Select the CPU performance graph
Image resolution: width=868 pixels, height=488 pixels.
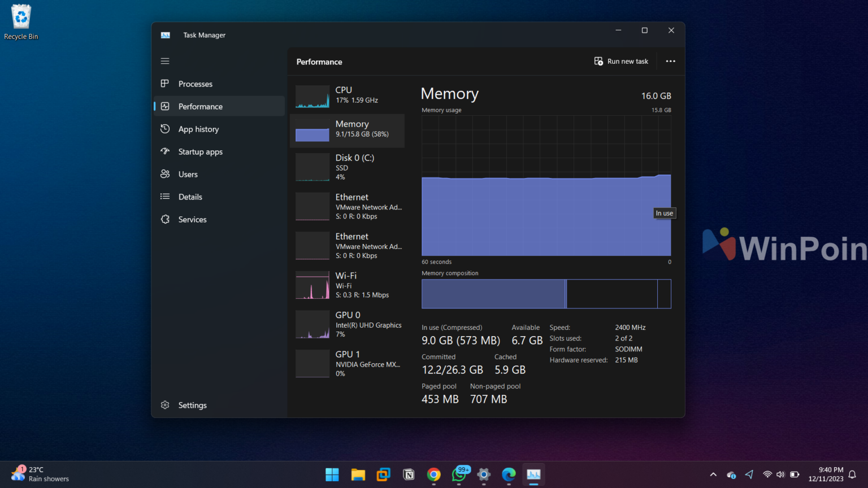pyautogui.click(x=347, y=96)
